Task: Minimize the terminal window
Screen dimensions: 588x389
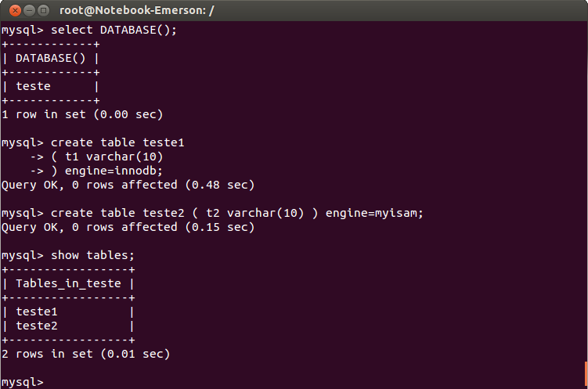Action: [x=29, y=10]
